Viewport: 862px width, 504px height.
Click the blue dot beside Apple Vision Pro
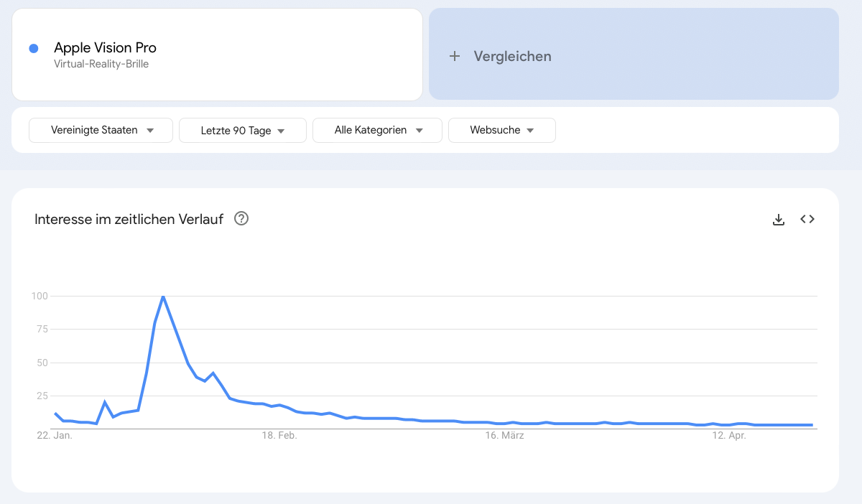pyautogui.click(x=33, y=48)
